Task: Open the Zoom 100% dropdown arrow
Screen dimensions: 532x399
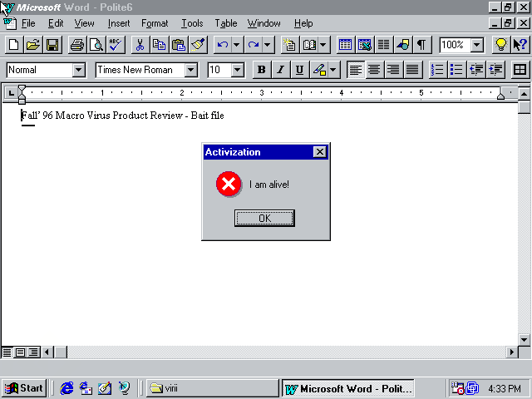Action: point(477,45)
